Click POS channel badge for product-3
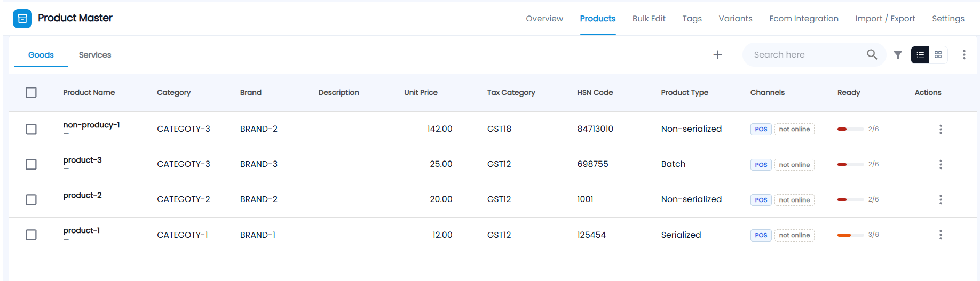This screenshot has width=980, height=281. (761, 165)
